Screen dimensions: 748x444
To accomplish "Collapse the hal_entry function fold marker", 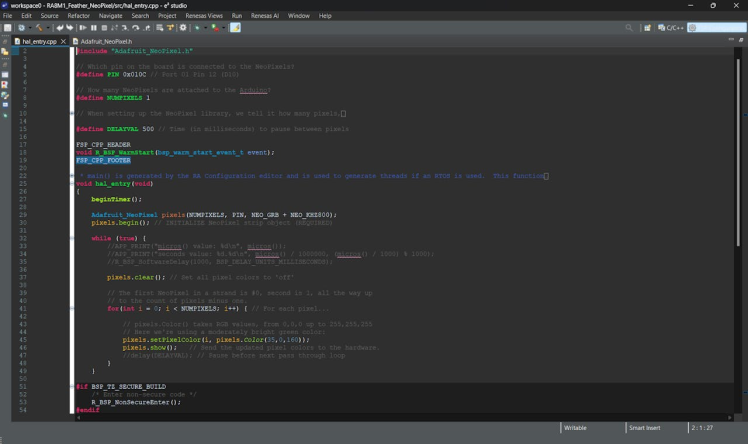I will point(71,184).
